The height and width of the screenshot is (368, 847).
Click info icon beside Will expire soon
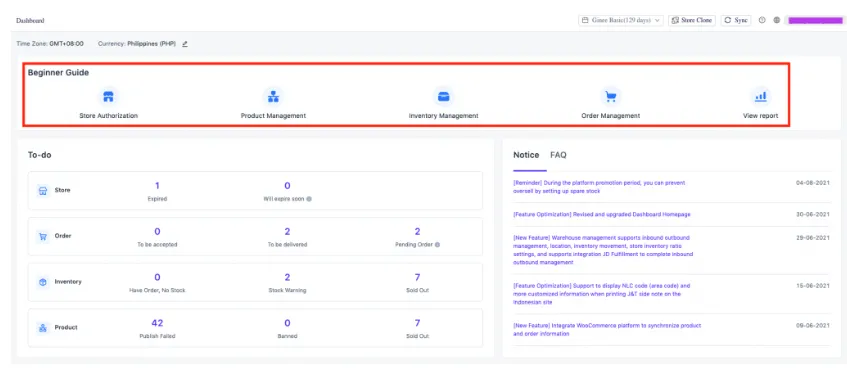tap(309, 199)
